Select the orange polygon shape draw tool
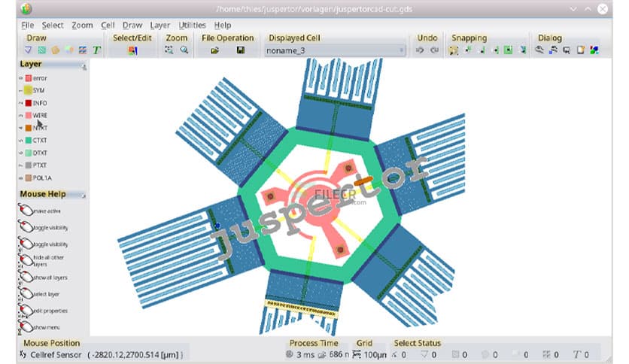The height and width of the screenshot is (364, 629). click(x=56, y=50)
